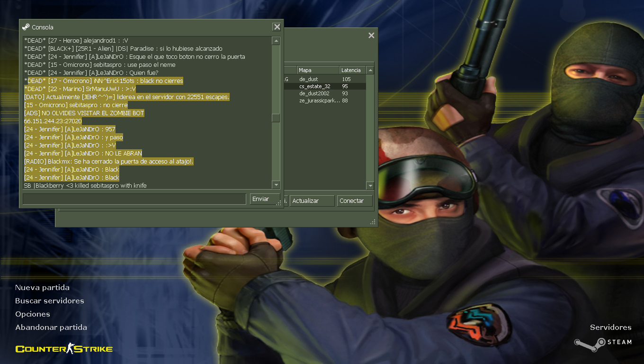
Task: Click the line "black no cierres"
Action: 104,81
